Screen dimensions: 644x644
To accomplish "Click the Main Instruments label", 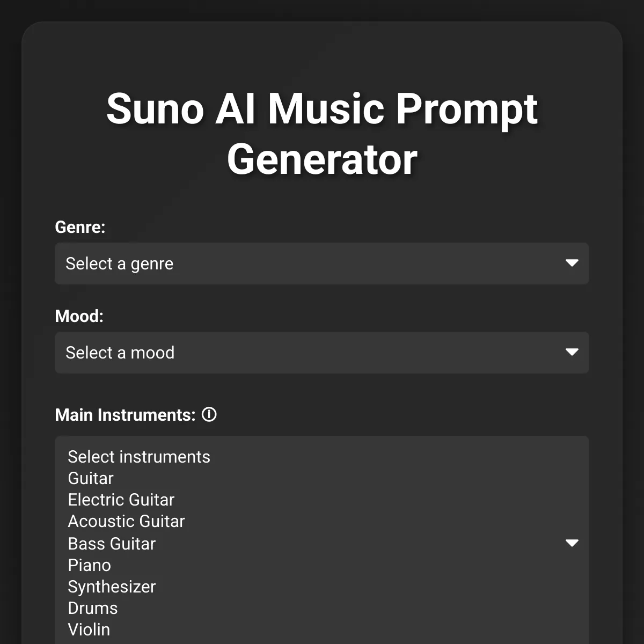I will point(125,415).
